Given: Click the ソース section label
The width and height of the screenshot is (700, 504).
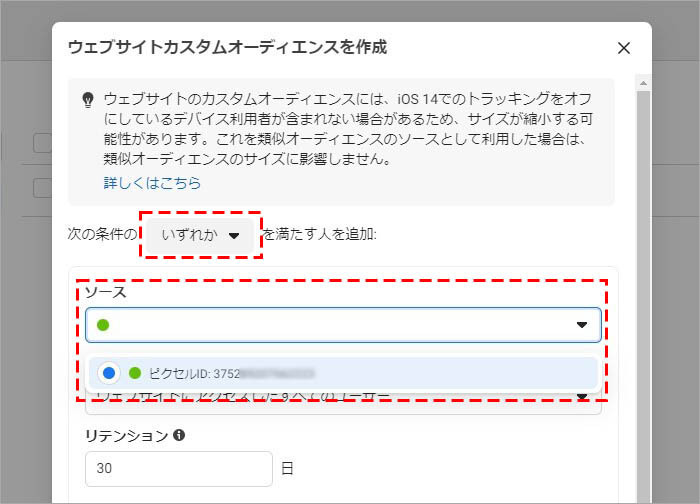Looking at the screenshot, I should (105, 292).
